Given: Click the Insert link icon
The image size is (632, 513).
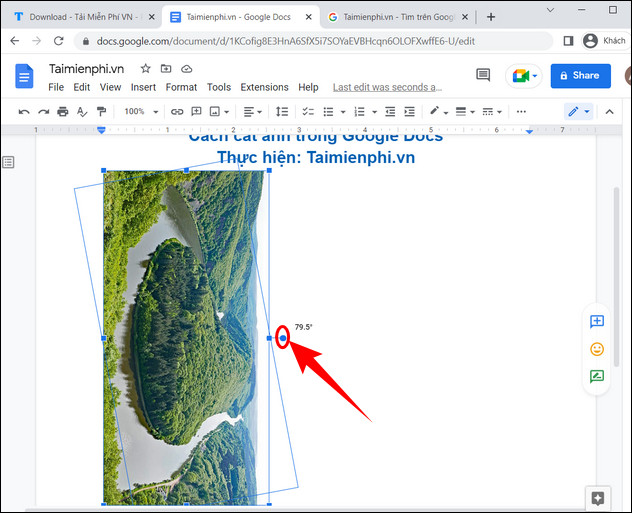Looking at the screenshot, I should pos(177,112).
